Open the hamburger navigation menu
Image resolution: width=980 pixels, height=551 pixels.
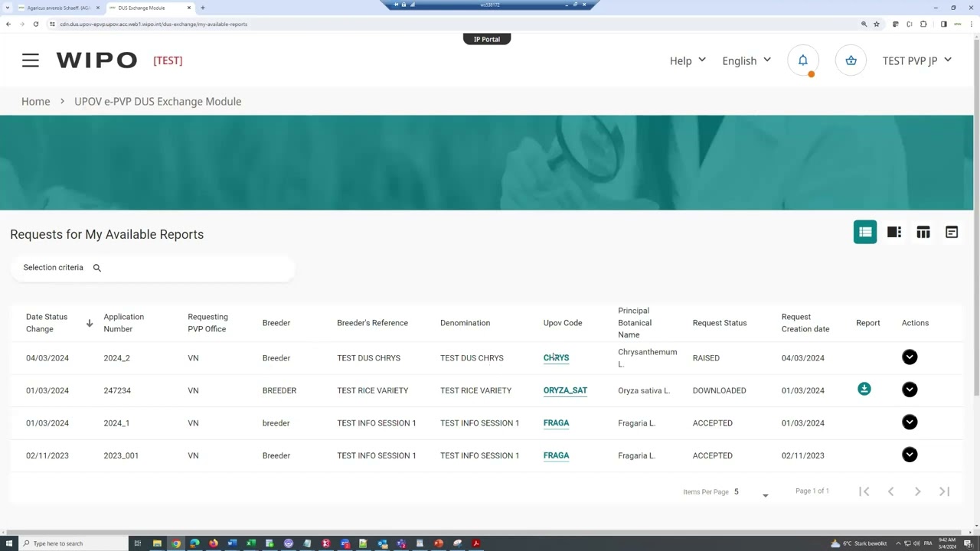pyautogui.click(x=31, y=60)
